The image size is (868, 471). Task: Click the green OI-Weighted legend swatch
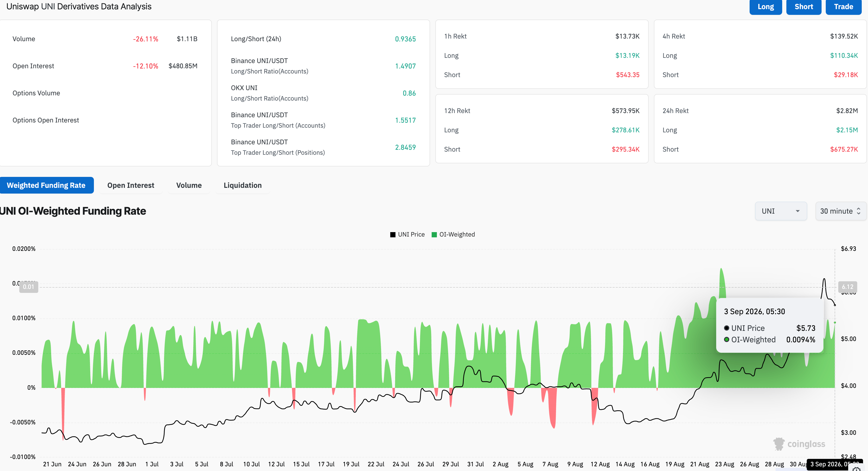click(434, 235)
